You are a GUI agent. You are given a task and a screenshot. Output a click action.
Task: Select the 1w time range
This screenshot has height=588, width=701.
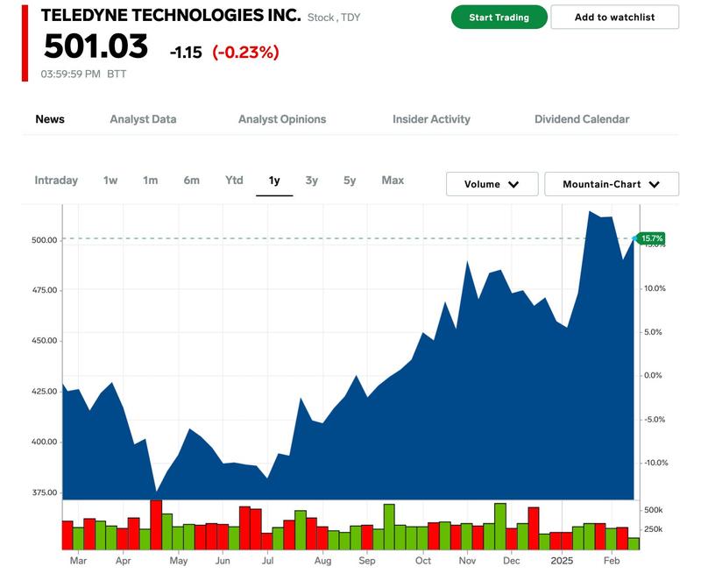110,181
